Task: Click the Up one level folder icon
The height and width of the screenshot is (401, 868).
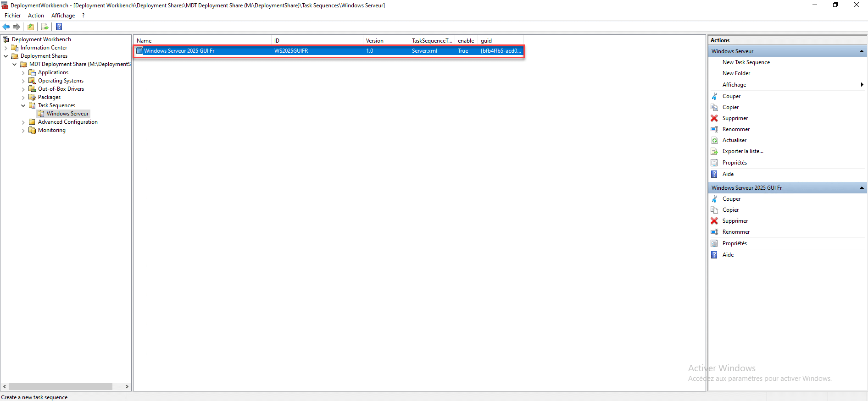Action: [x=31, y=27]
